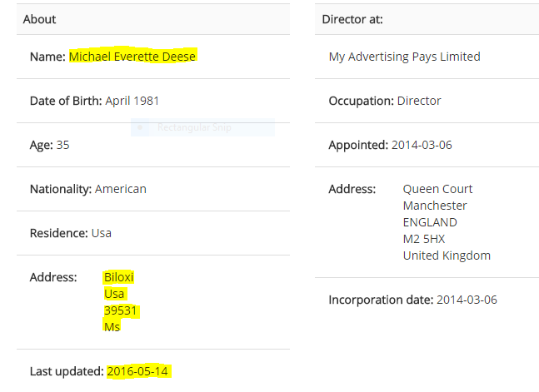Click the highlighted zip code 39531
The width and height of the screenshot is (539, 392).
tap(120, 310)
